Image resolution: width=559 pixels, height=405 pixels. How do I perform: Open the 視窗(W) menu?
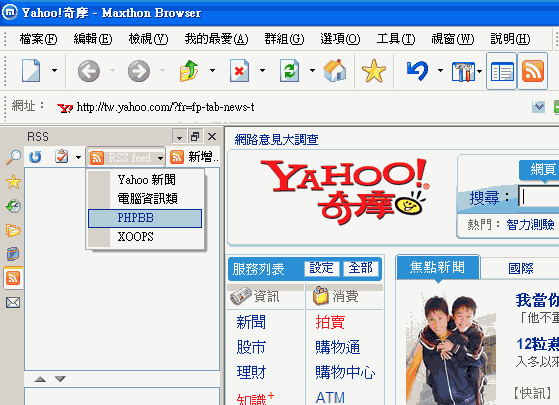[453, 39]
